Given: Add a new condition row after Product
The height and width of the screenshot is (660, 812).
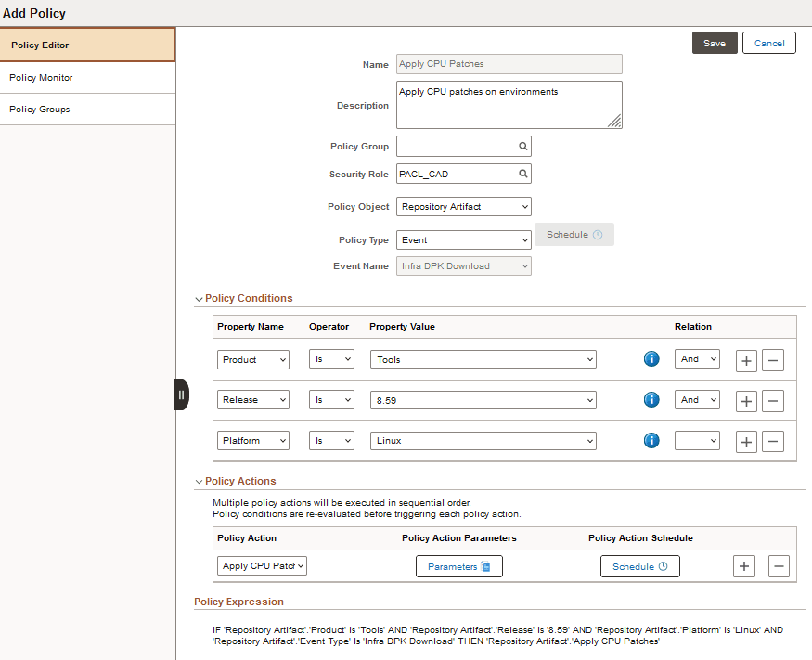Looking at the screenshot, I should (x=746, y=360).
